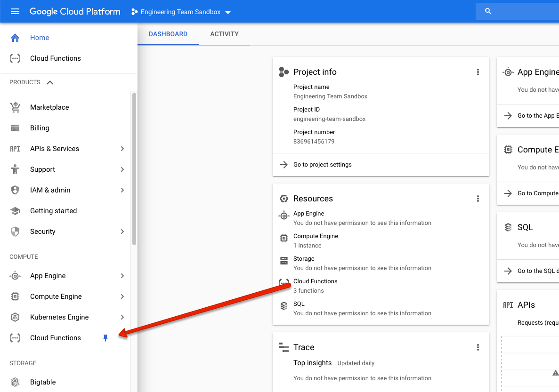Click the sidebar vertical scrollbar

[x=134, y=169]
